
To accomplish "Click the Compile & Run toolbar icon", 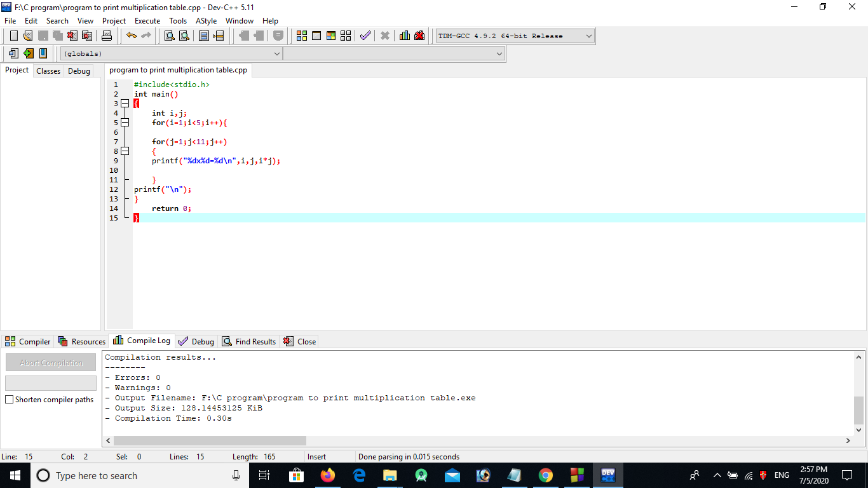I will (x=331, y=36).
